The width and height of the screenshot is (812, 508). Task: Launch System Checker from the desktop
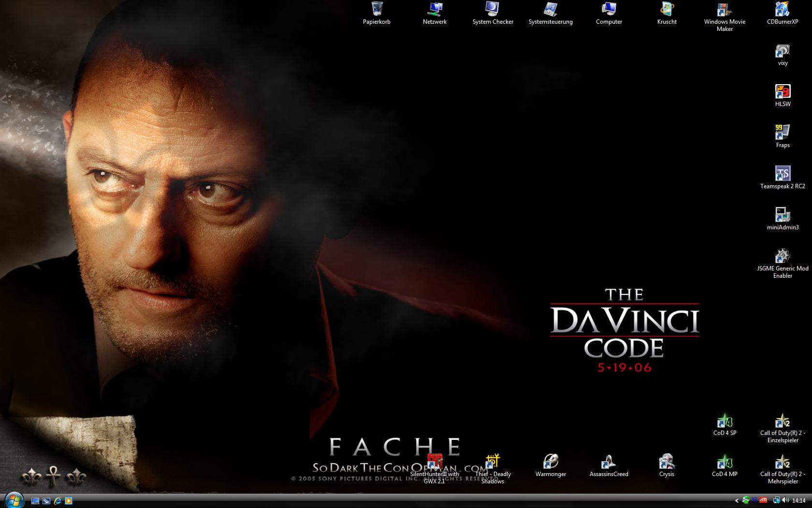point(493,13)
